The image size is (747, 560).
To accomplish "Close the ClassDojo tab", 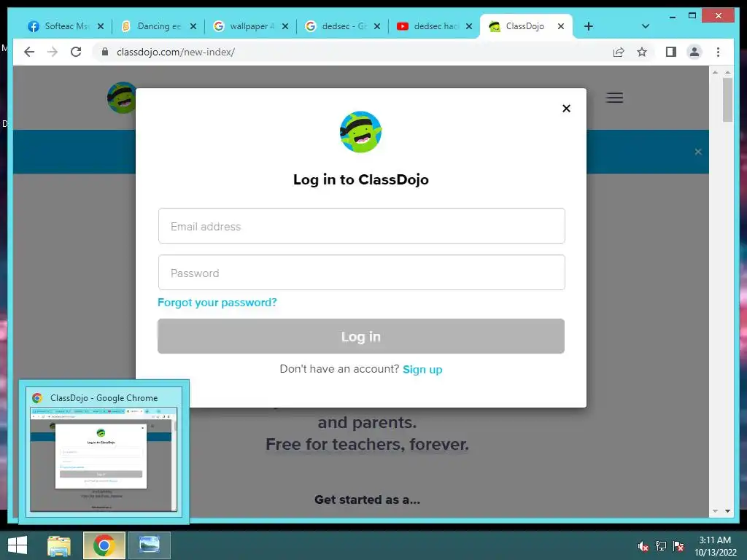I will (x=561, y=26).
